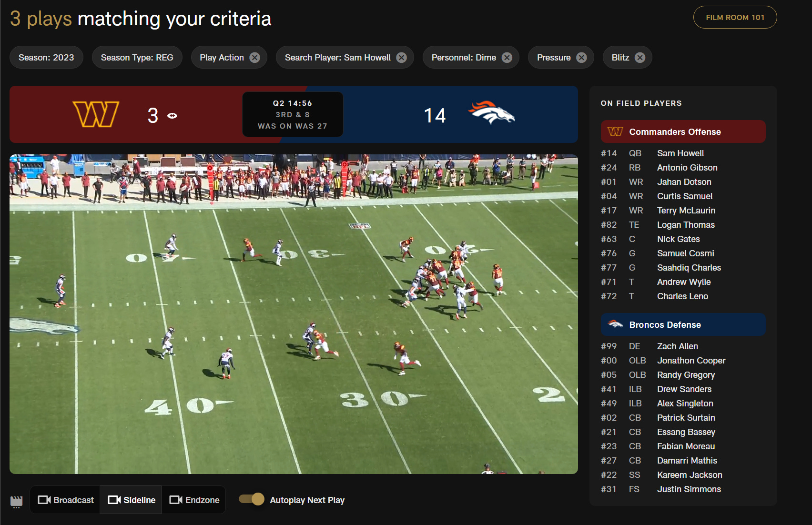Remove the Pressure filter
This screenshot has height=525, width=812.
[x=581, y=58]
